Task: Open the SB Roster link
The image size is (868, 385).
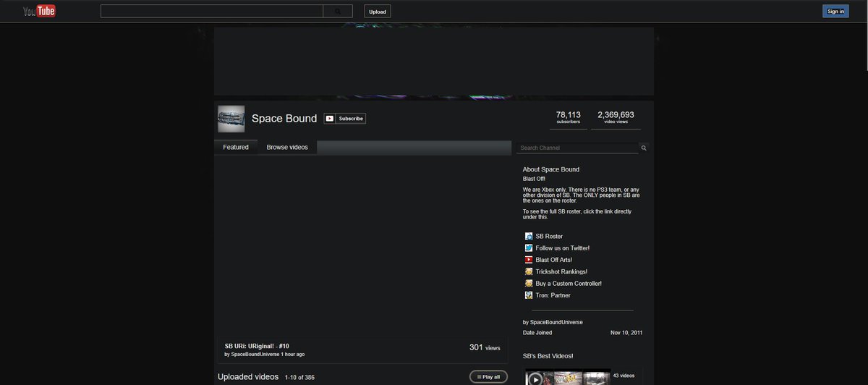Action: (549, 236)
